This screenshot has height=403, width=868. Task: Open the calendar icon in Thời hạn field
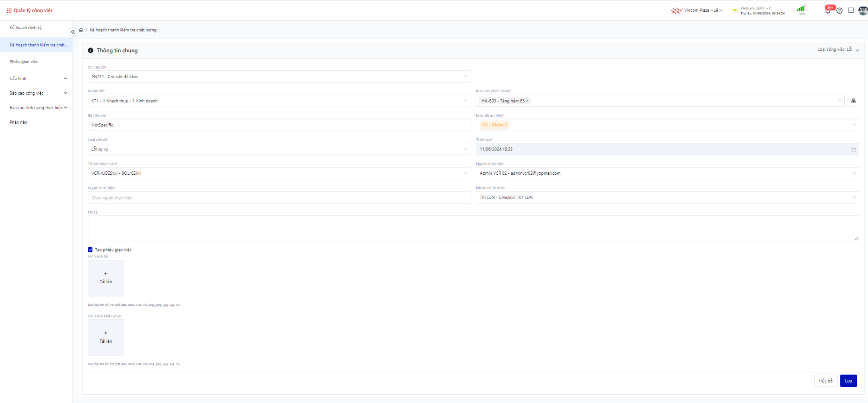[853, 150]
